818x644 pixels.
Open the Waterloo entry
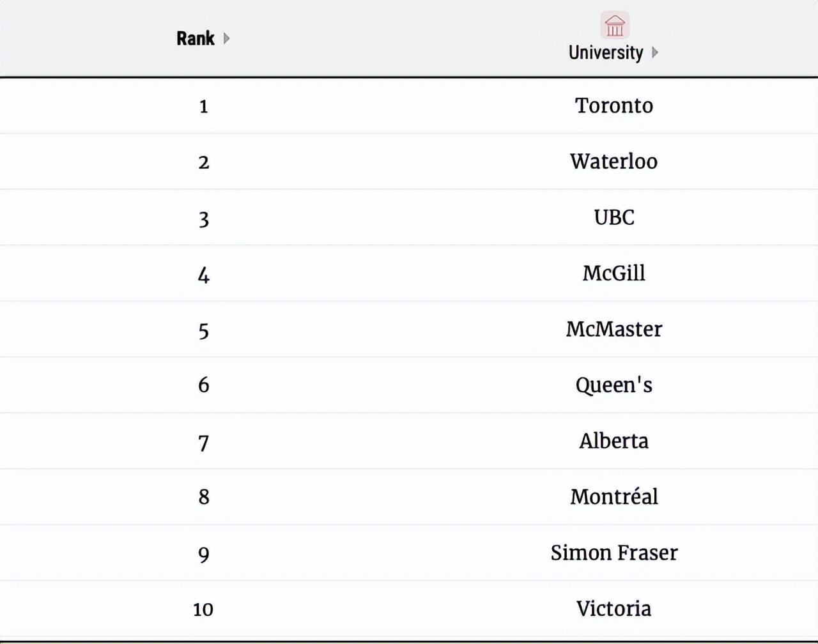(614, 161)
